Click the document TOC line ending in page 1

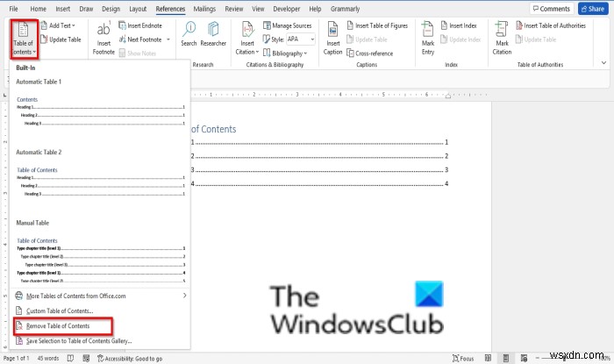pos(319,142)
